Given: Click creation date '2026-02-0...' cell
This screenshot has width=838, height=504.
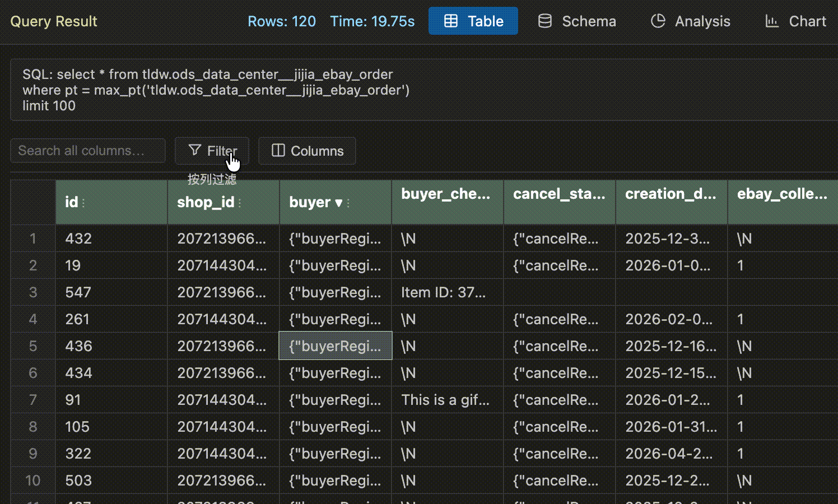Looking at the screenshot, I should (672, 319).
